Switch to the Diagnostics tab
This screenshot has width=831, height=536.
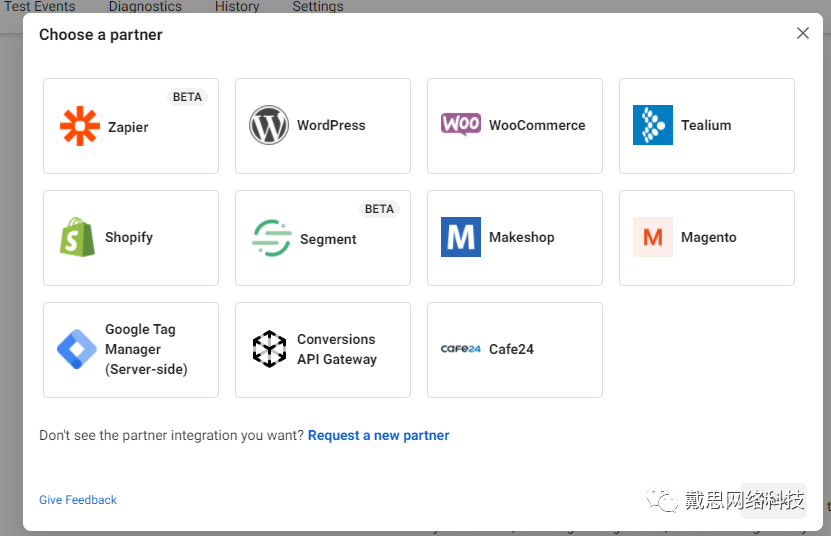[x=145, y=6]
